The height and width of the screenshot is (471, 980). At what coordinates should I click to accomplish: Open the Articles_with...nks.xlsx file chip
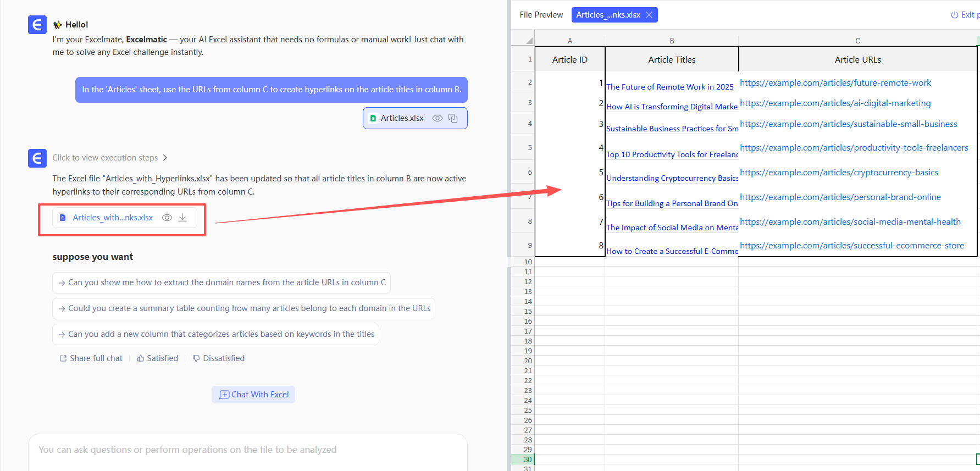[x=113, y=218]
